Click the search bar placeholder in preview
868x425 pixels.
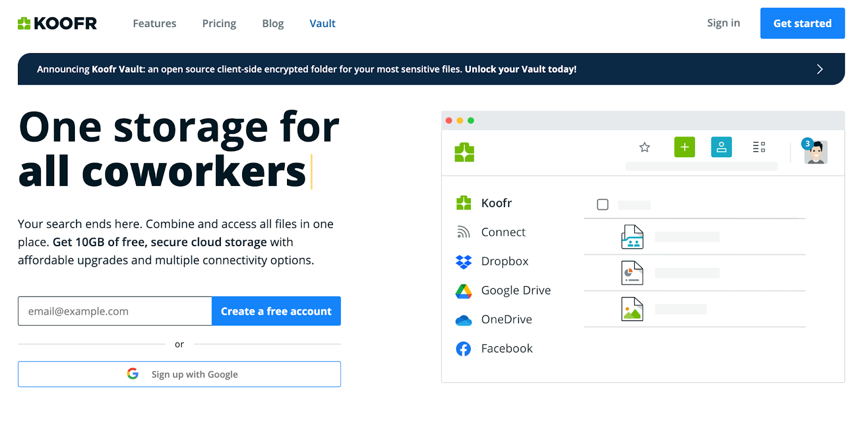pyautogui.click(x=701, y=166)
